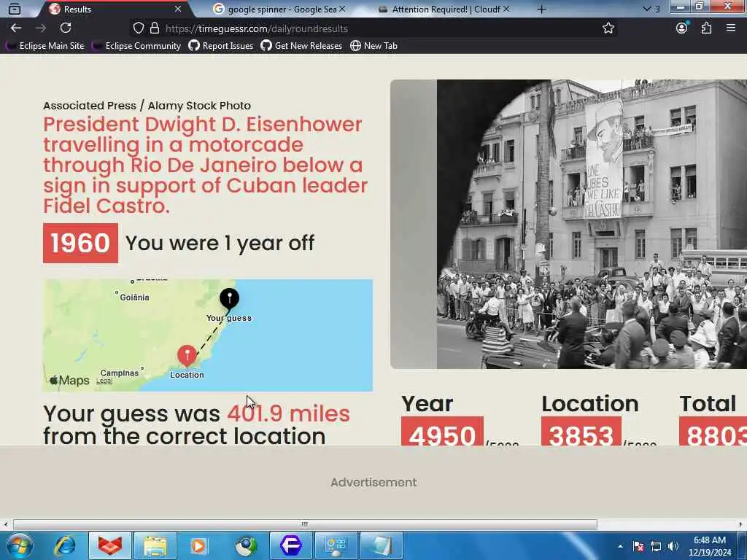Open the notepad-style taskbar window
The height and width of the screenshot is (560, 747).
[382, 545]
